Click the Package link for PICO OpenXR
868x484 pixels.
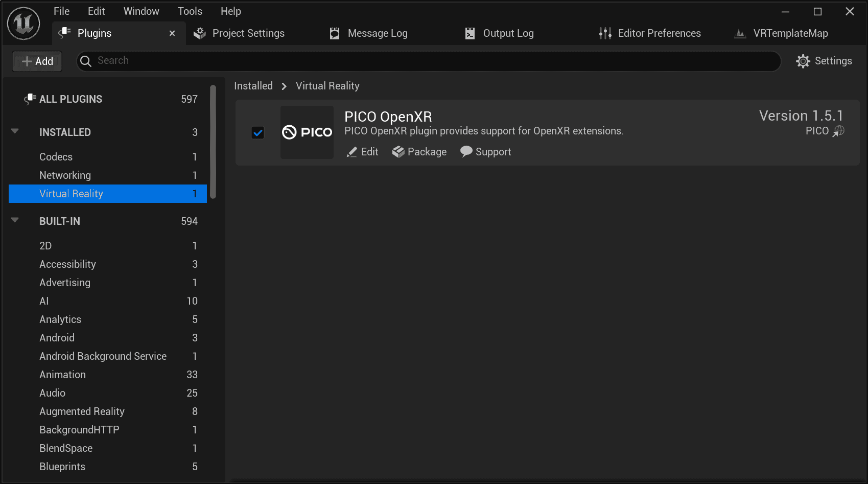(419, 152)
